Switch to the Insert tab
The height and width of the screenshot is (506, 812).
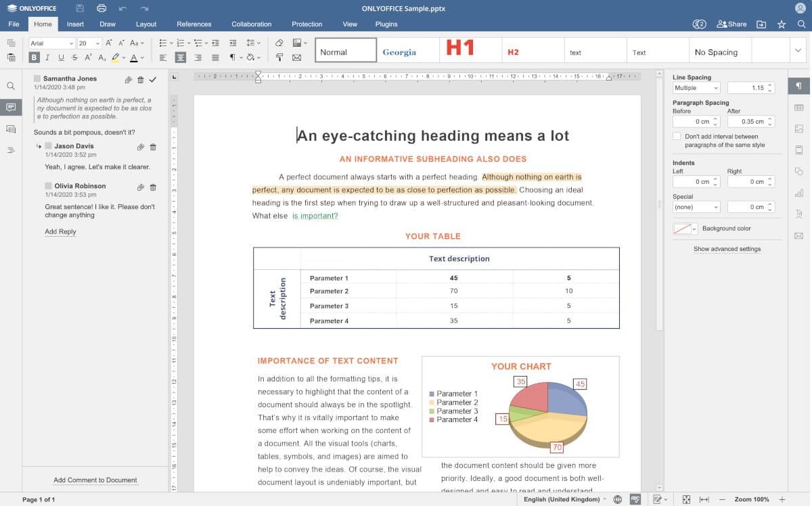pos(75,24)
